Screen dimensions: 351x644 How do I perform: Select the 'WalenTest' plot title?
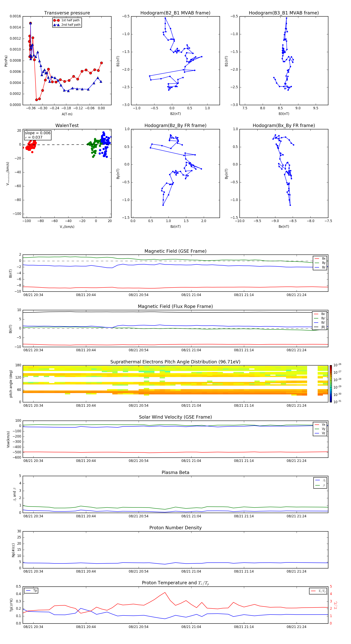click(67, 125)
